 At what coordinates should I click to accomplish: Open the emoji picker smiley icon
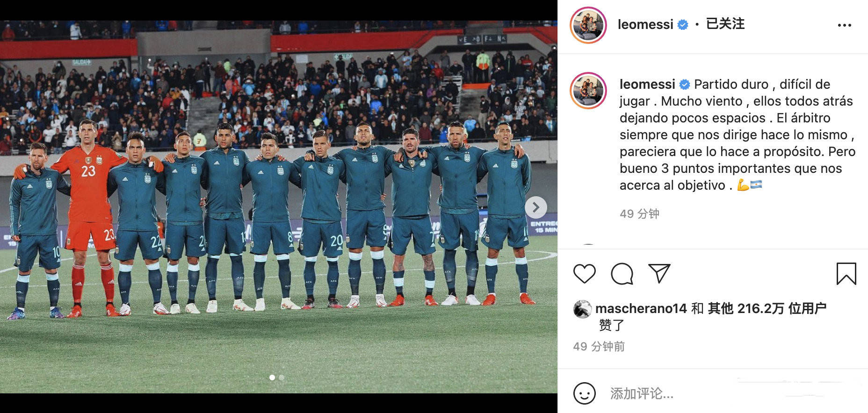tap(584, 393)
